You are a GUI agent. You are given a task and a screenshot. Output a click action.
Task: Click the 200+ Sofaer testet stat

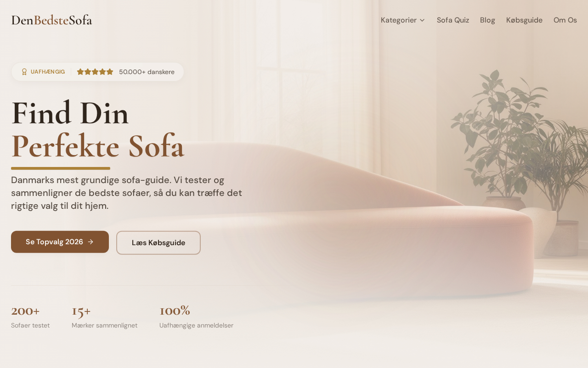[30, 317]
